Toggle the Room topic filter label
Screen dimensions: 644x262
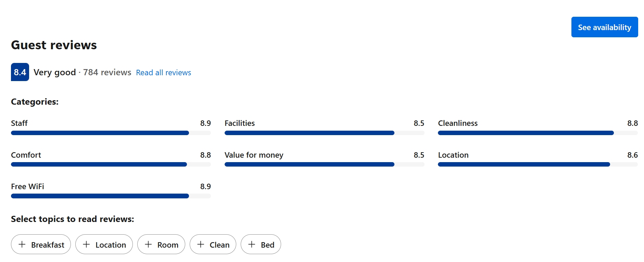pyautogui.click(x=168, y=245)
